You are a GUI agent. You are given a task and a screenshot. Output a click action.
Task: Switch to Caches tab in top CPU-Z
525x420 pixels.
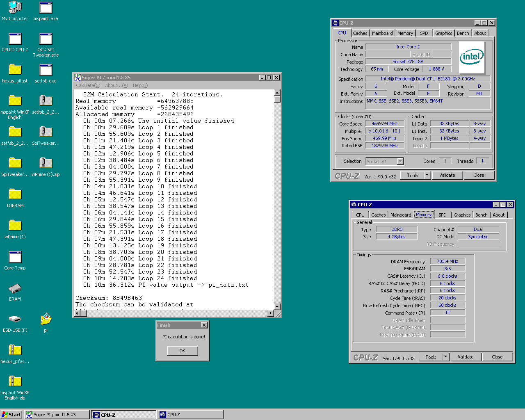click(360, 33)
